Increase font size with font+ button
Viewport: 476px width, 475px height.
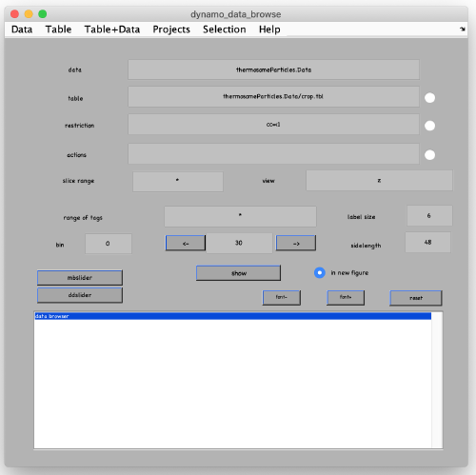346,298
